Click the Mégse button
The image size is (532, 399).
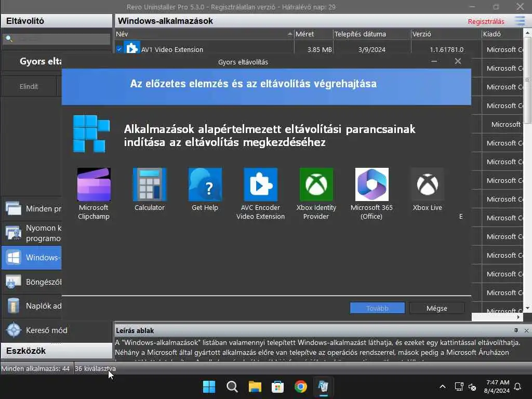[437, 308]
